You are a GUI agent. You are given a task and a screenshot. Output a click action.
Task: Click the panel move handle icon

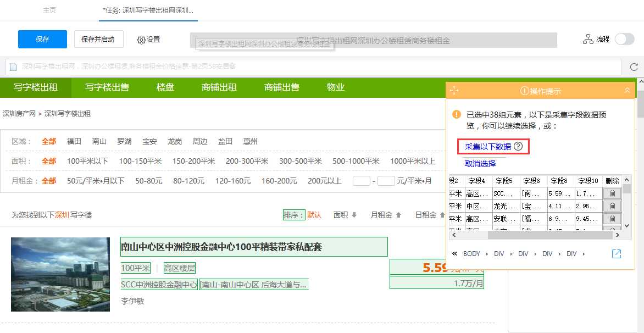pyautogui.click(x=454, y=91)
